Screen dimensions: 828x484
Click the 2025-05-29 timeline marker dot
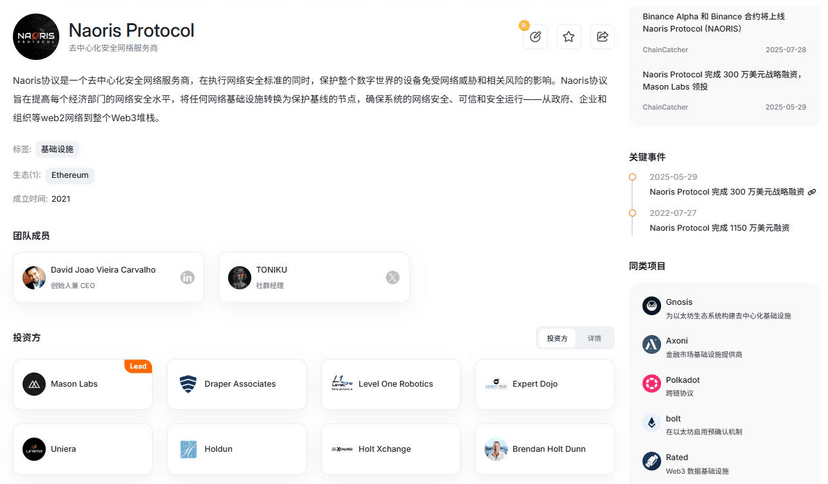[632, 177]
